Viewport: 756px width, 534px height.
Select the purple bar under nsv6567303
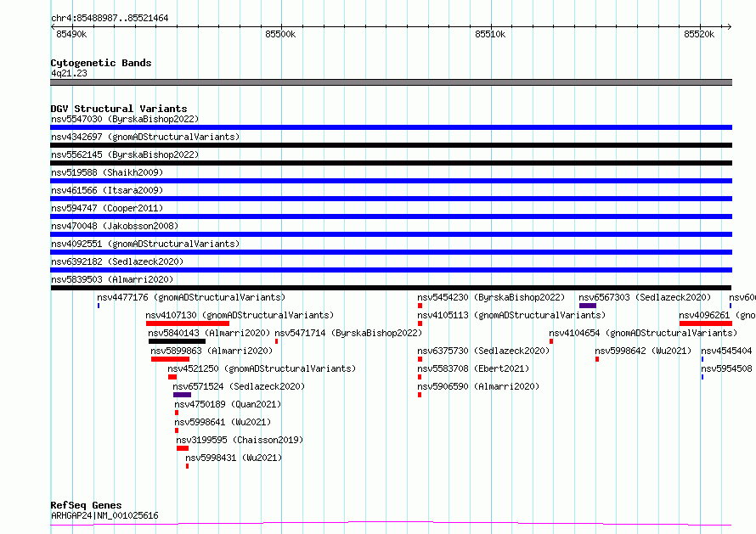click(x=588, y=306)
